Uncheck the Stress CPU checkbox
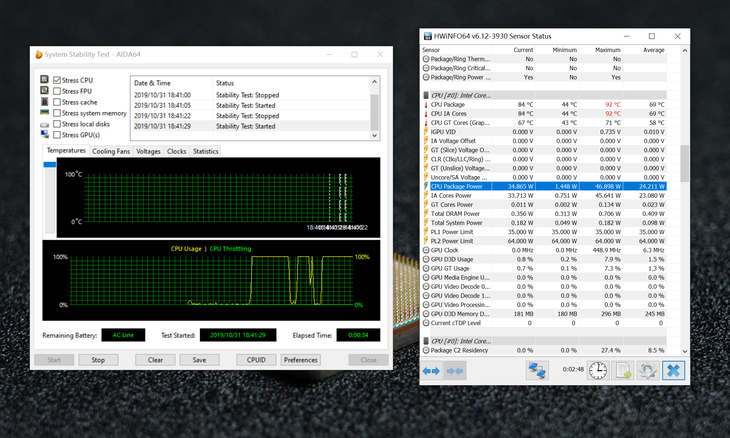This screenshot has height=438, width=730. 57,80
